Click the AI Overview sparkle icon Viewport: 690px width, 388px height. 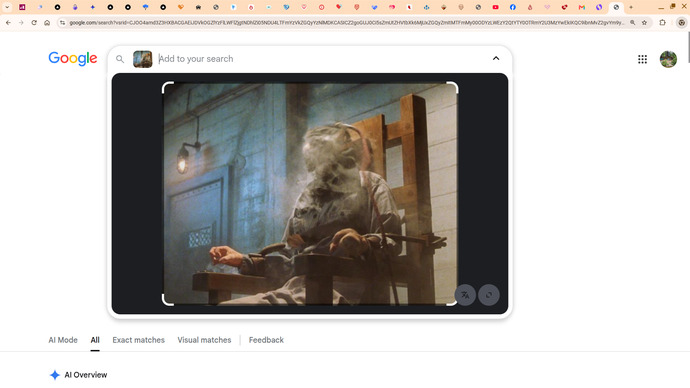[55, 375]
